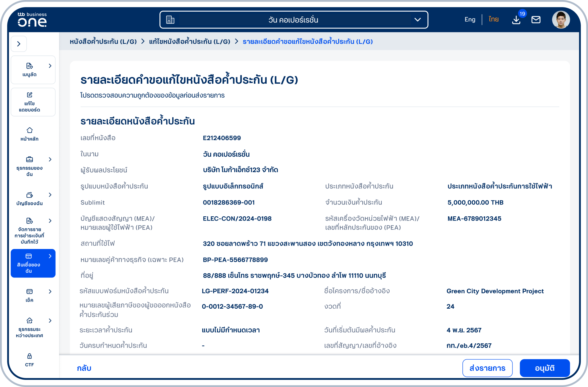
Task: Submit via the ส่งรายการ button
Action: coord(487,368)
